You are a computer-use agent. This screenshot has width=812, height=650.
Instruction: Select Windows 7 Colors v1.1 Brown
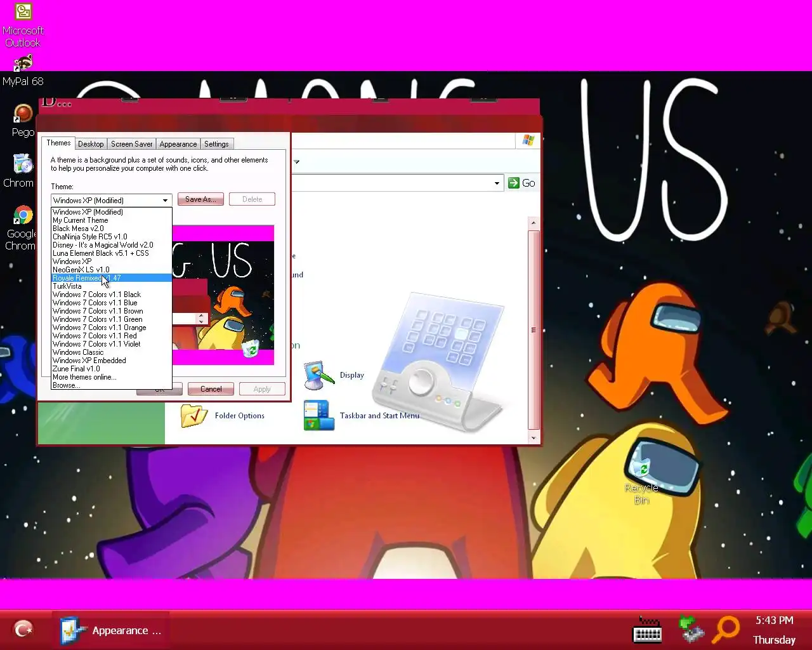click(x=111, y=311)
